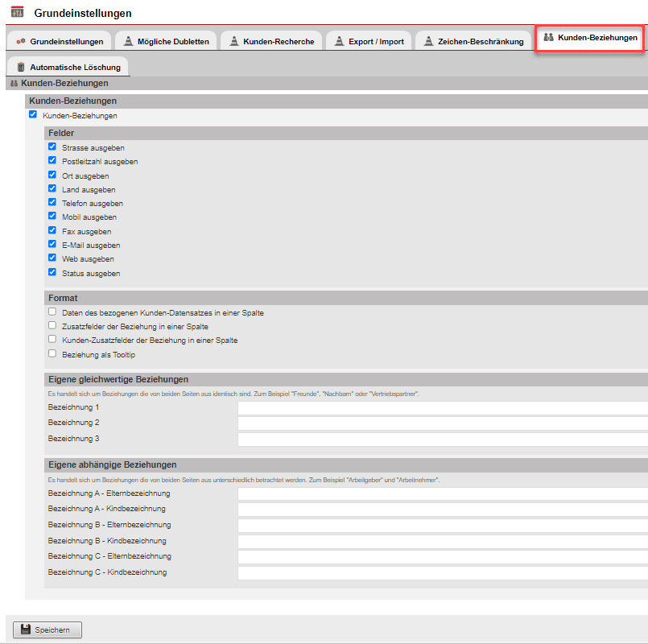Click cone icon on Mögliche Dubletten tab

pyautogui.click(x=128, y=41)
